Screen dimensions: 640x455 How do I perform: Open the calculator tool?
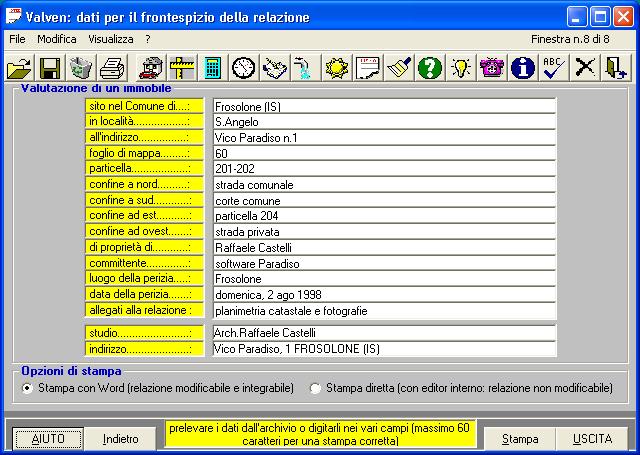[x=212, y=68]
